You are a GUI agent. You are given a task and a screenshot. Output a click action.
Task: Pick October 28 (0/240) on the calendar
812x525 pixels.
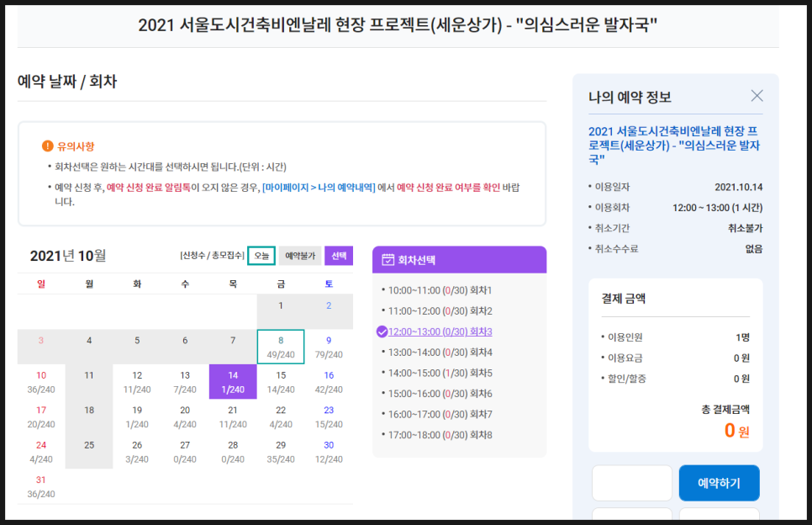tap(233, 452)
